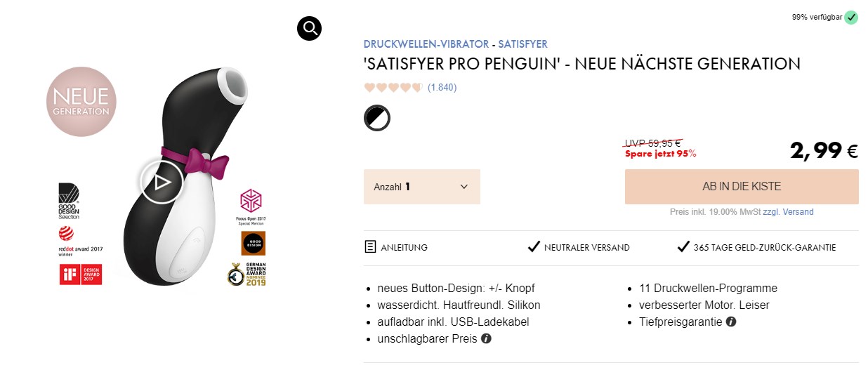Open info icon beside unschlagbarer Preis

click(486, 339)
